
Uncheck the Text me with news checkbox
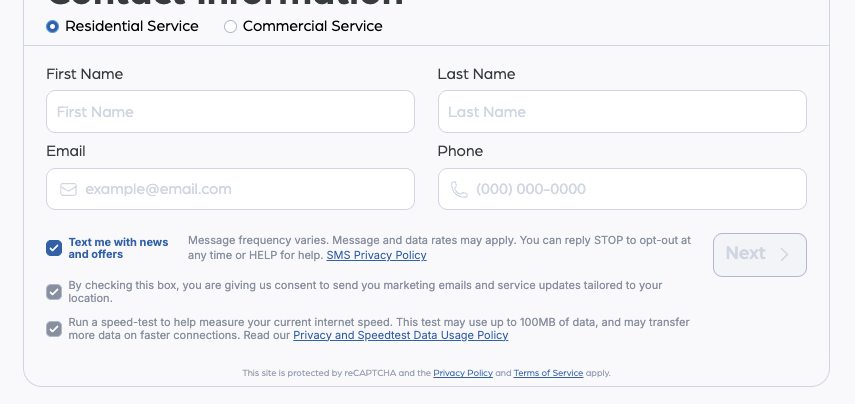tap(54, 248)
